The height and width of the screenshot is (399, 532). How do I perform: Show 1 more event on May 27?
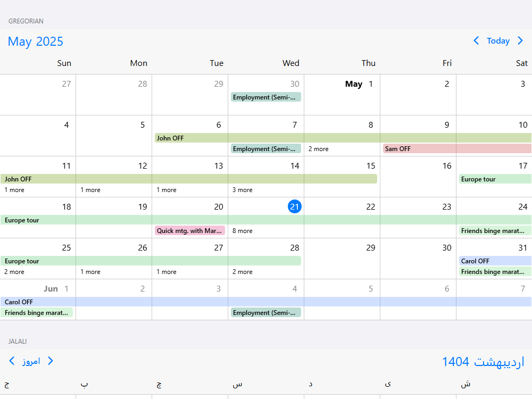point(166,272)
